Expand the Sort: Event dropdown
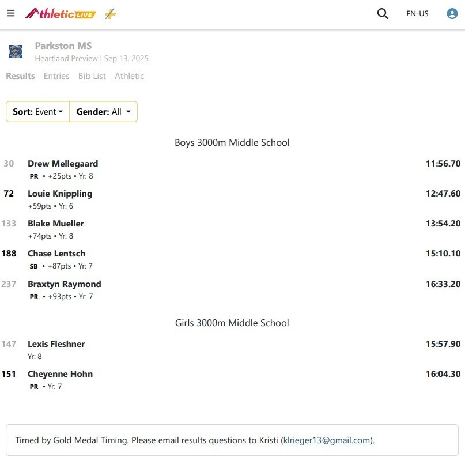The height and width of the screenshot is (476, 465). [38, 112]
